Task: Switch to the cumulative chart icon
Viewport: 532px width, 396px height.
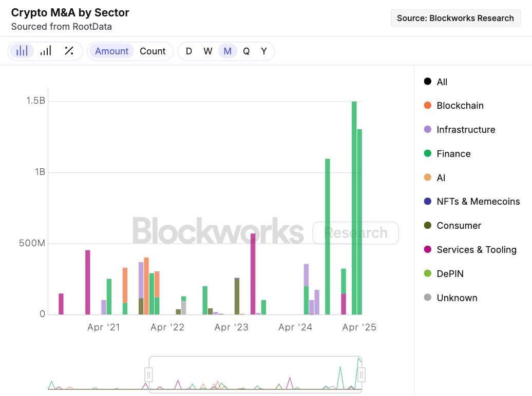Action: click(46, 51)
